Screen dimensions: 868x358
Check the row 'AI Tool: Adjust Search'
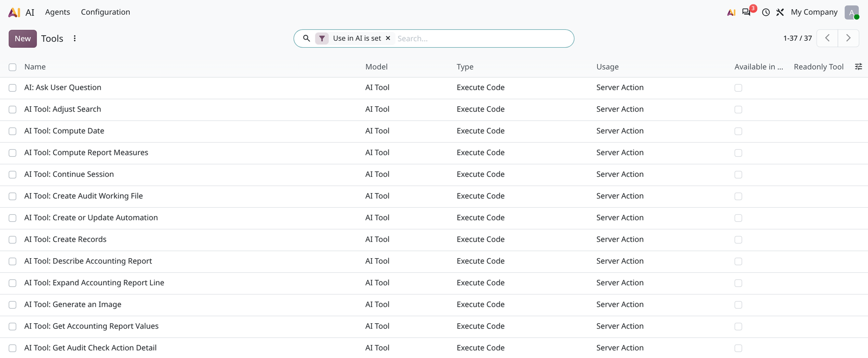coord(12,110)
